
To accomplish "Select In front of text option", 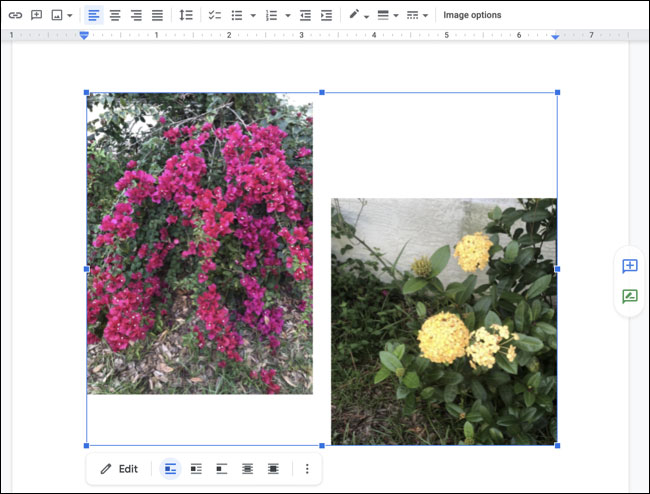I will [x=273, y=469].
